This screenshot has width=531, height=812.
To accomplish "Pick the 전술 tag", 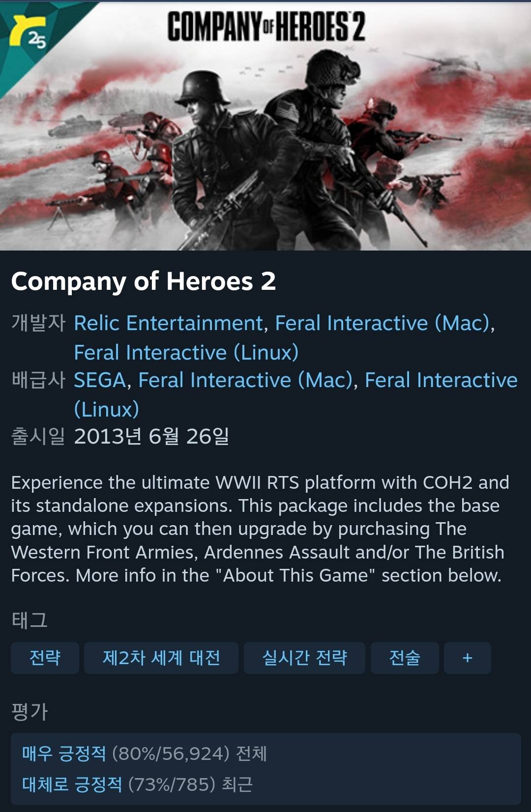I will click(405, 658).
